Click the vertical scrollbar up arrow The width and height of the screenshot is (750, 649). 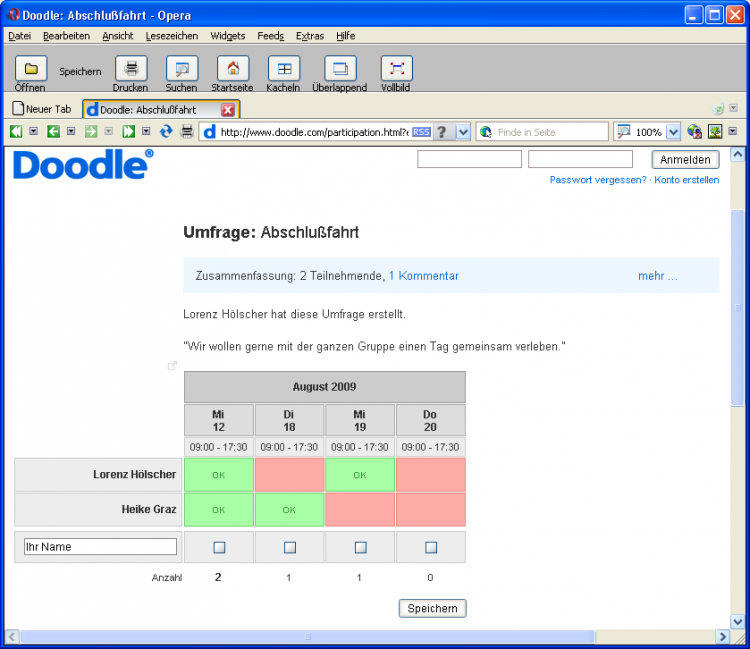(738, 154)
